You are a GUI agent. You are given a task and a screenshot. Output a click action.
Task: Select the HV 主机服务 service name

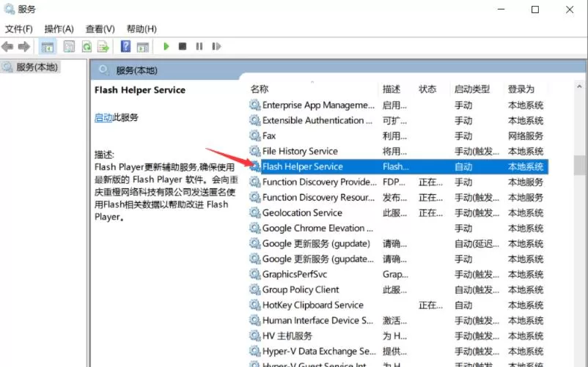tap(287, 336)
